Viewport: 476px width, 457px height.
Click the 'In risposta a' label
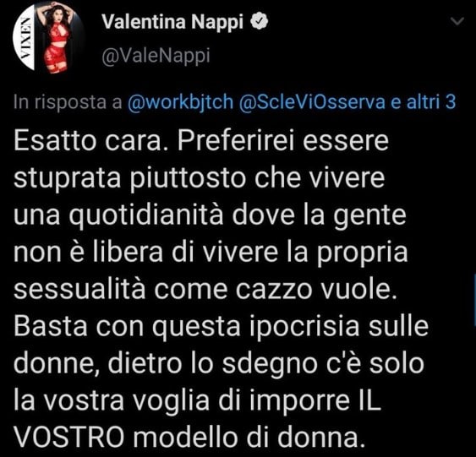[68, 102]
